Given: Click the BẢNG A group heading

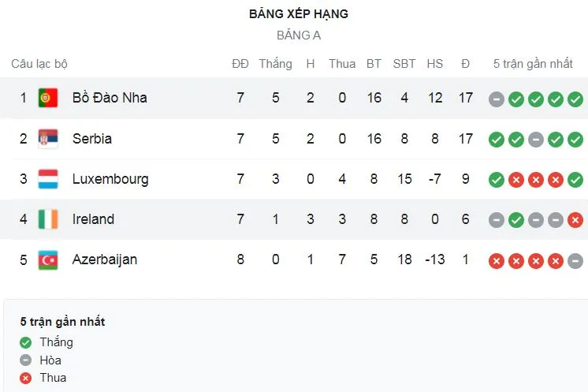Looking at the screenshot, I should tap(299, 35).
